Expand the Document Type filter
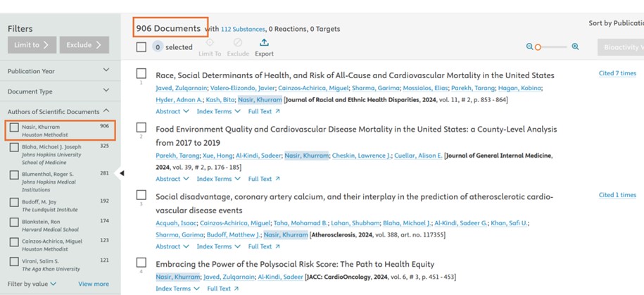 coord(106,92)
